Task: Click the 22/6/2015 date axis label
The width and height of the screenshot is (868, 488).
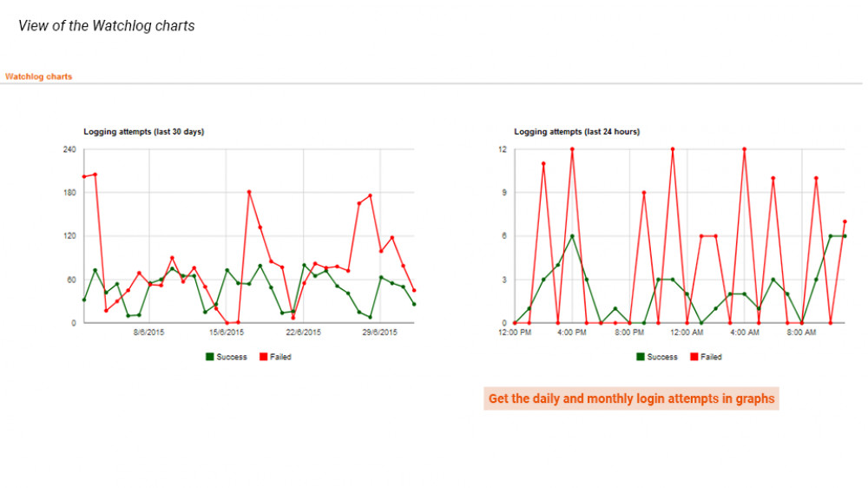Action: pyautogui.click(x=303, y=333)
